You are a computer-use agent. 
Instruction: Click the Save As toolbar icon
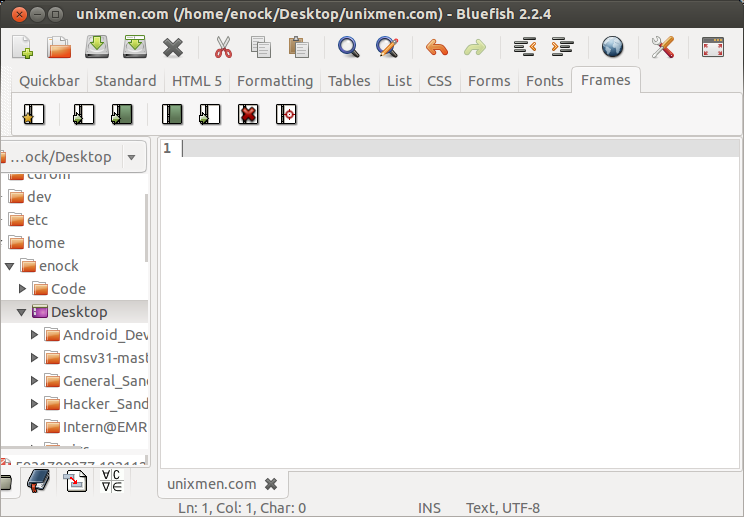pos(135,47)
